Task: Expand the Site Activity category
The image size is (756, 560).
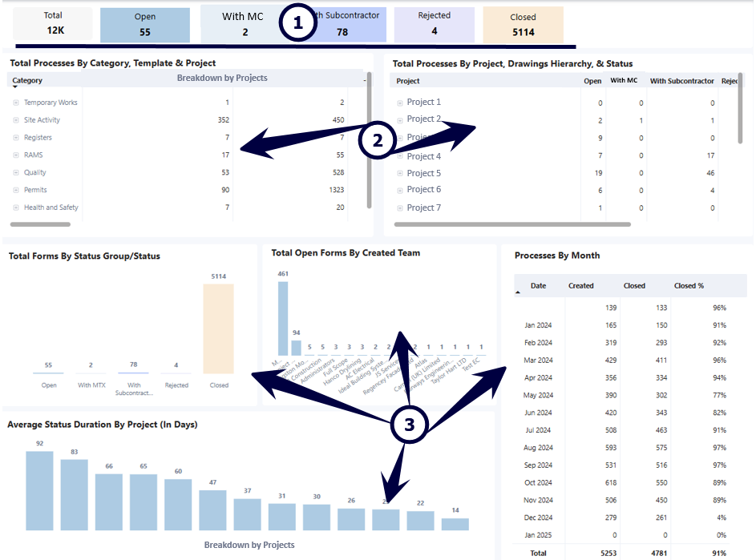Action: click(x=16, y=120)
